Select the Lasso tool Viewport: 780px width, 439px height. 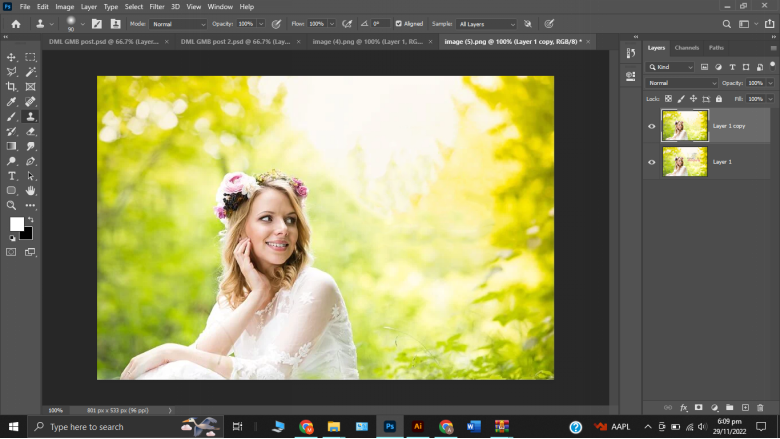[11, 72]
